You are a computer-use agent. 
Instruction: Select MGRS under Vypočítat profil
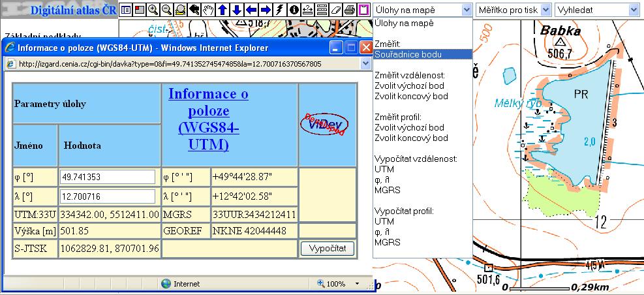coord(388,242)
